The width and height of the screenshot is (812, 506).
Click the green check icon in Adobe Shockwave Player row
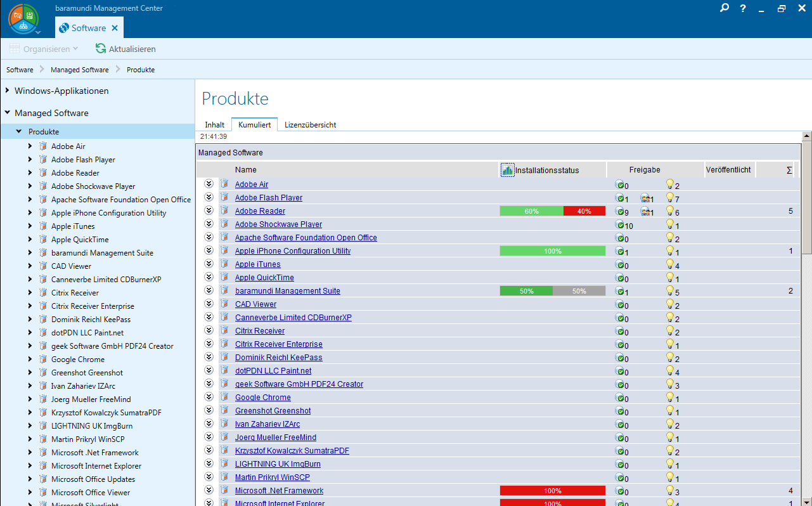pos(620,224)
